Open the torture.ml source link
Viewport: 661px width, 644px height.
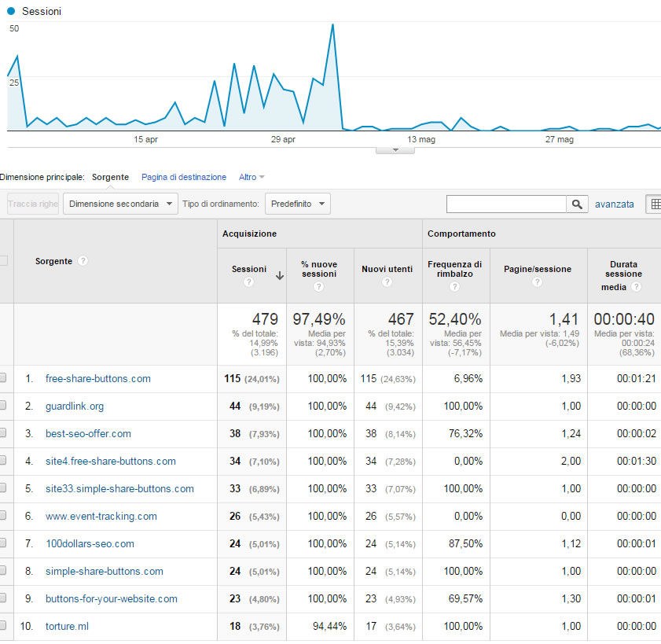point(67,626)
